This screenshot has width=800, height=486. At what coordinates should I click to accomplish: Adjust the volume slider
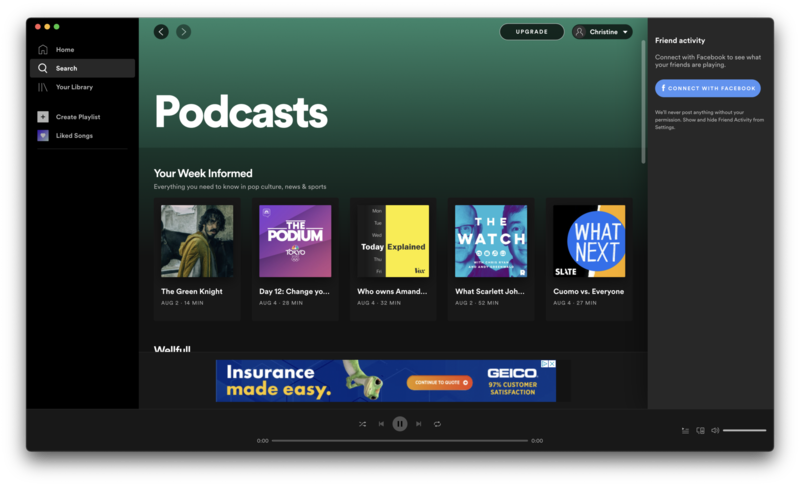744,430
